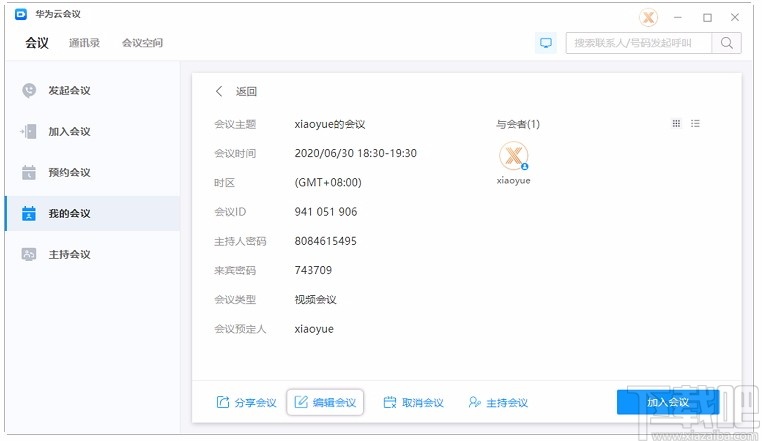Click the time zone value (GMT+08:00)

[328, 183]
